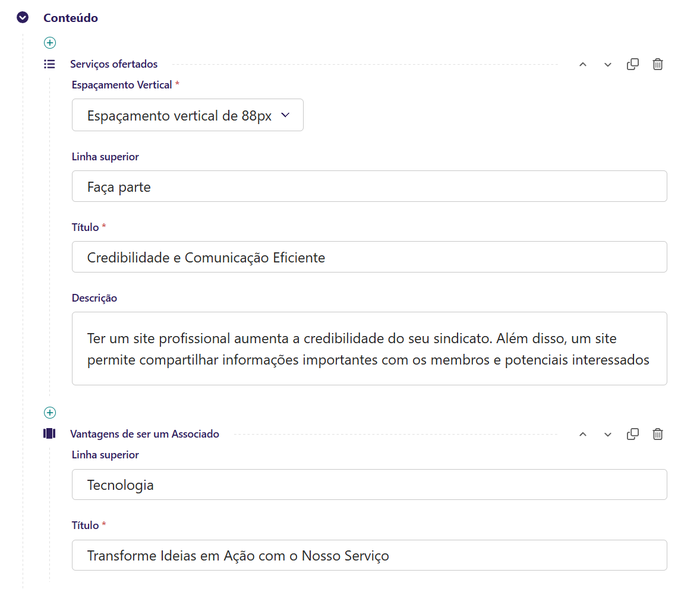Click the Serviços ofertados block title
Image resolution: width=700 pixels, height=589 pixels.
coord(114,64)
